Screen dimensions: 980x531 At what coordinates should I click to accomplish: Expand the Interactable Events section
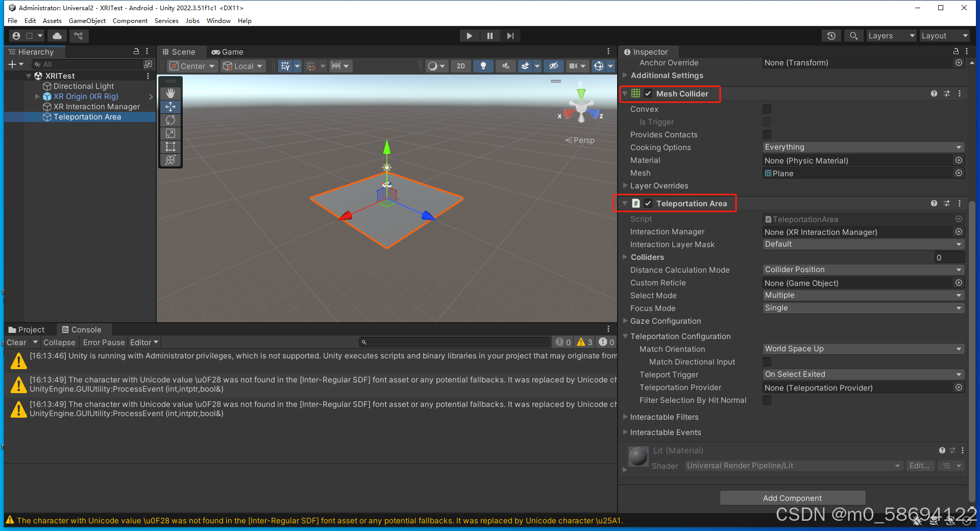(x=626, y=432)
